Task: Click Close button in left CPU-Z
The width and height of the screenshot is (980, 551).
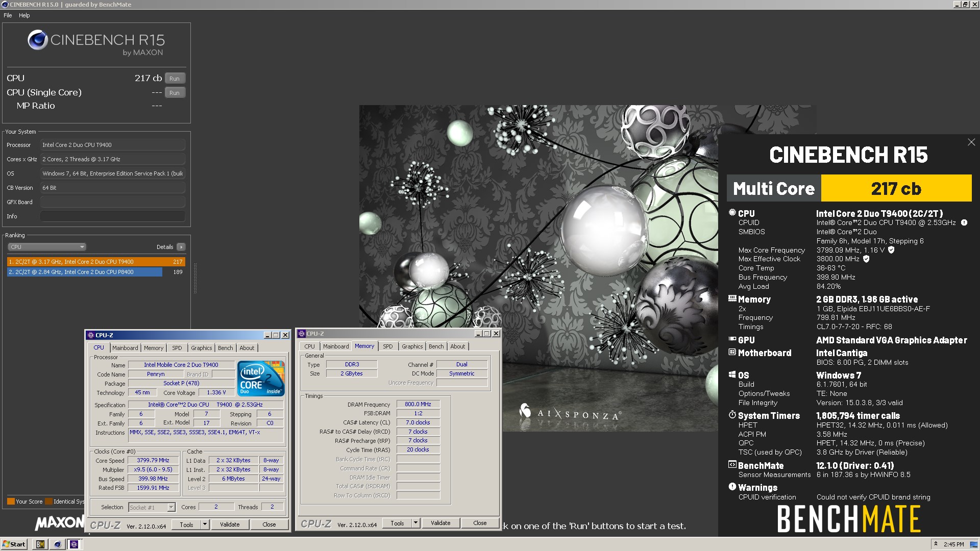Action: tap(269, 524)
